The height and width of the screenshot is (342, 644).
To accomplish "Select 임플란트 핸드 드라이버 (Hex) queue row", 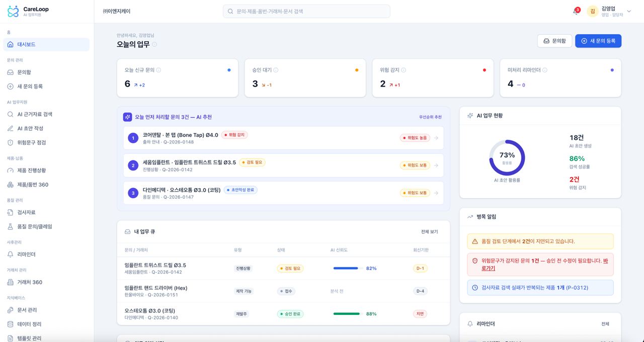I will (x=283, y=291).
